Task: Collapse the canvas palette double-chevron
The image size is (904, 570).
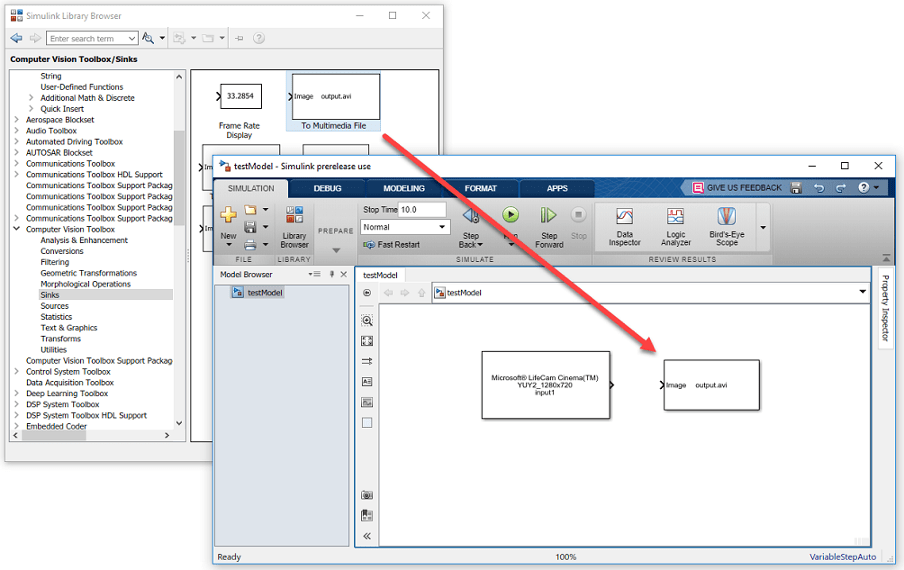Action: pyautogui.click(x=367, y=536)
